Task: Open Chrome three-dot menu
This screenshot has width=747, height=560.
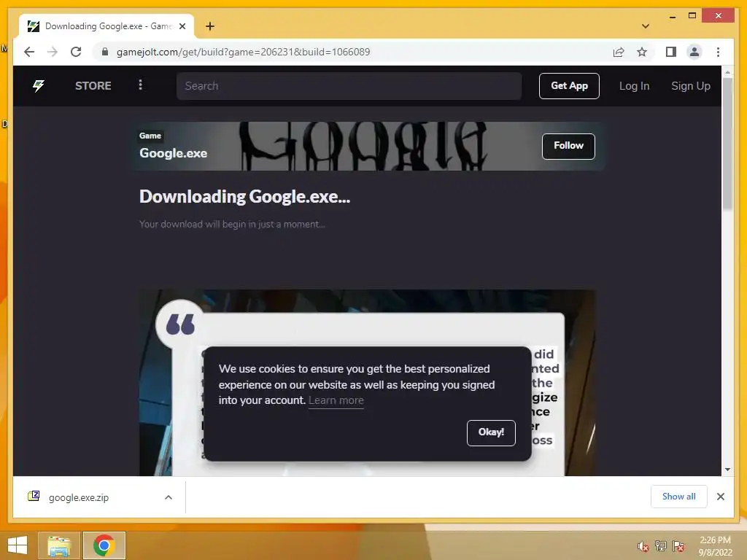Action: coord(718,52)
